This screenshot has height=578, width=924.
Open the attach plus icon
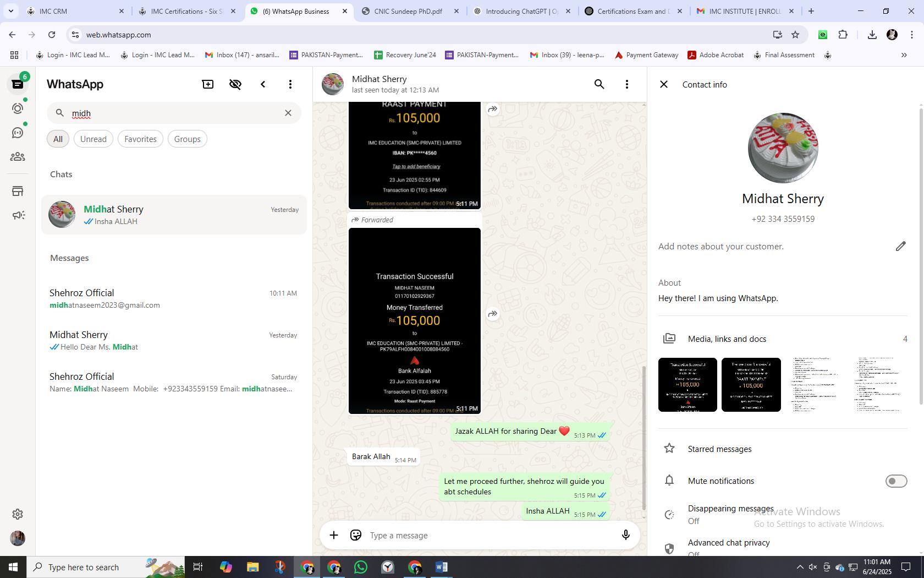334,535
